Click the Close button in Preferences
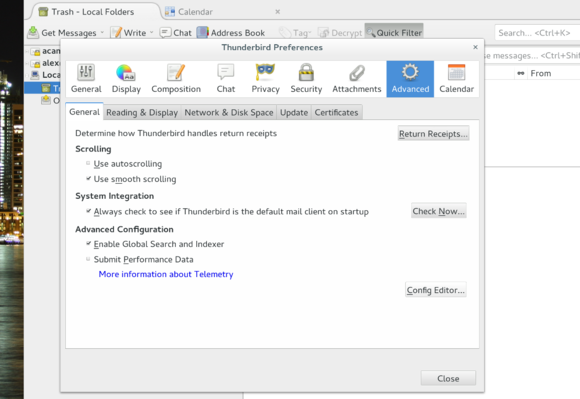 pyautogui.click(x=448, y=378)
